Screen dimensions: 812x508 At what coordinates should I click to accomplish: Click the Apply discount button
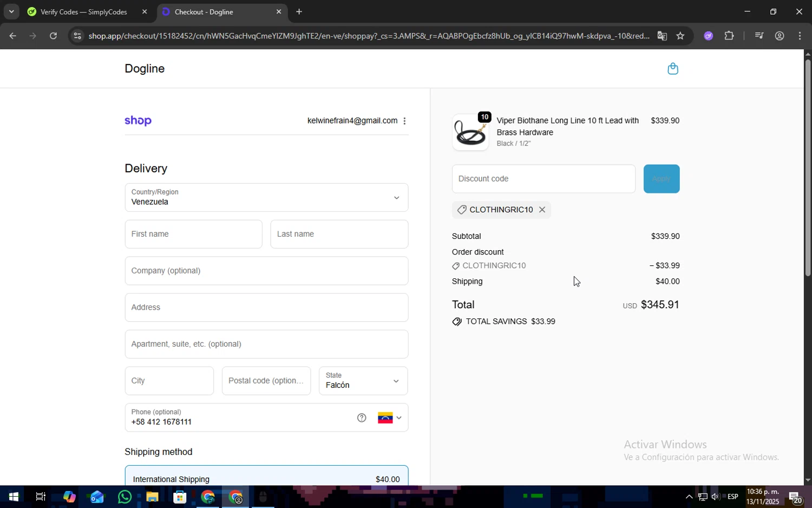coord(662,179)
